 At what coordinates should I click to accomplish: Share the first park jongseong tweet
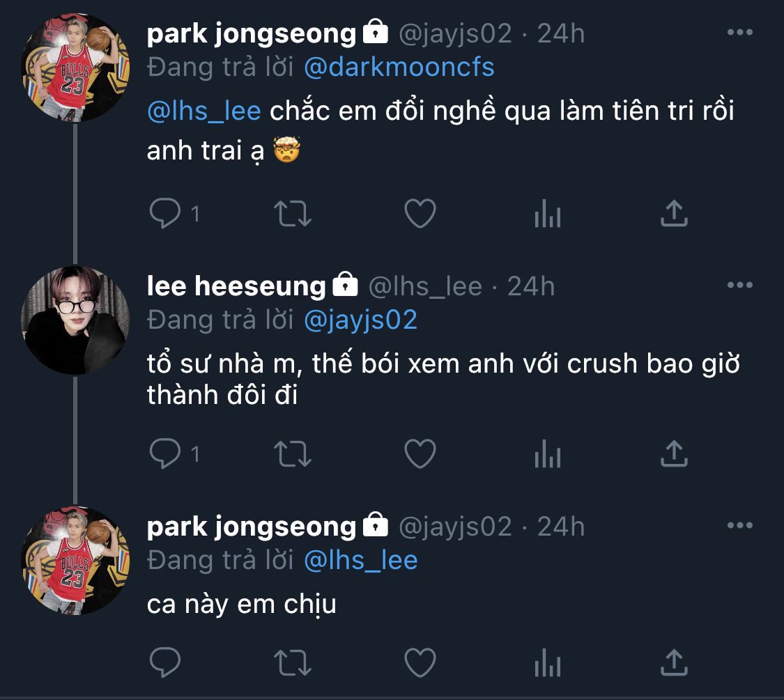click(674, 214)
